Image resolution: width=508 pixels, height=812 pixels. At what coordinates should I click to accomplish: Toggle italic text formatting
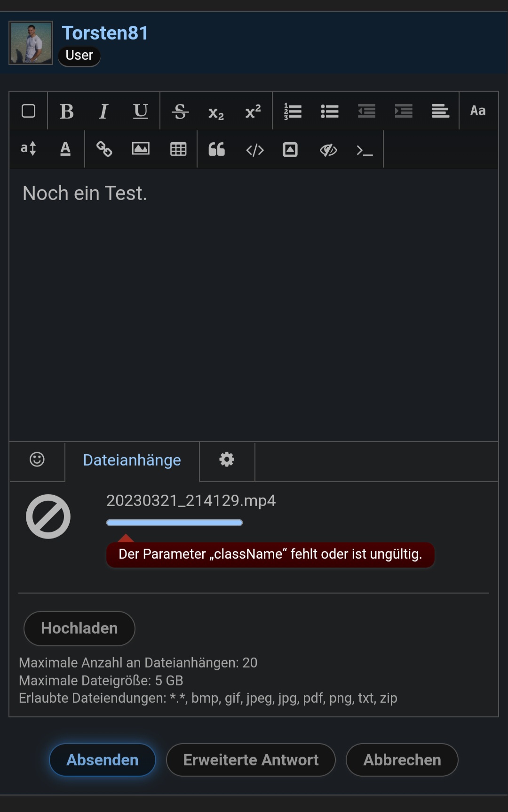coord(103,112)
